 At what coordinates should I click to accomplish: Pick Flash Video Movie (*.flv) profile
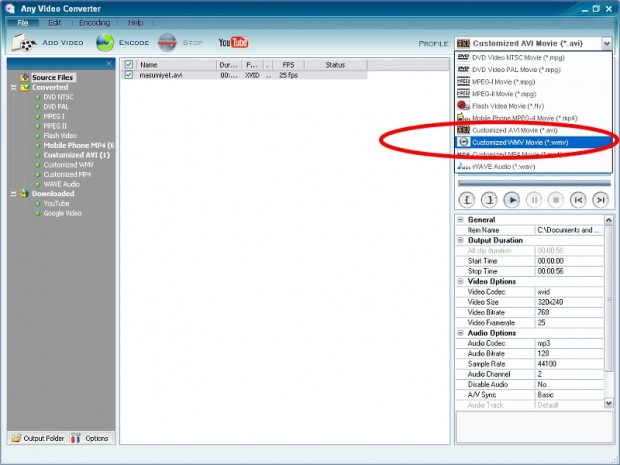click(533, 106)
